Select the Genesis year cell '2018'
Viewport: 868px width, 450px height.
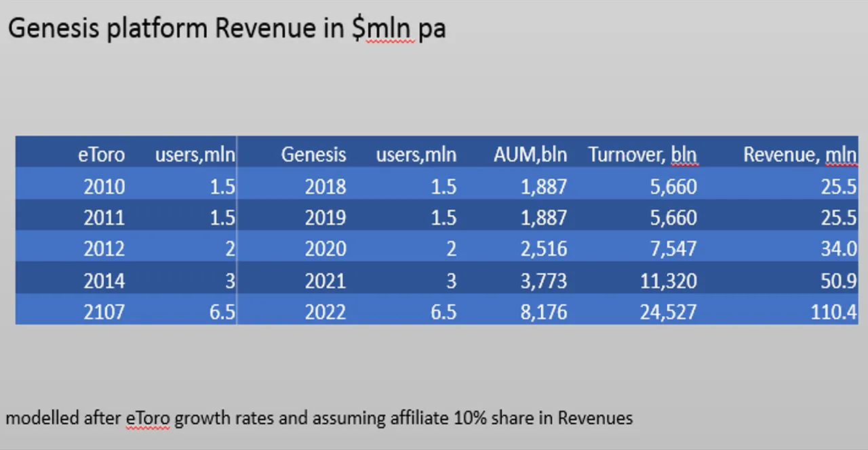[325, 186]
